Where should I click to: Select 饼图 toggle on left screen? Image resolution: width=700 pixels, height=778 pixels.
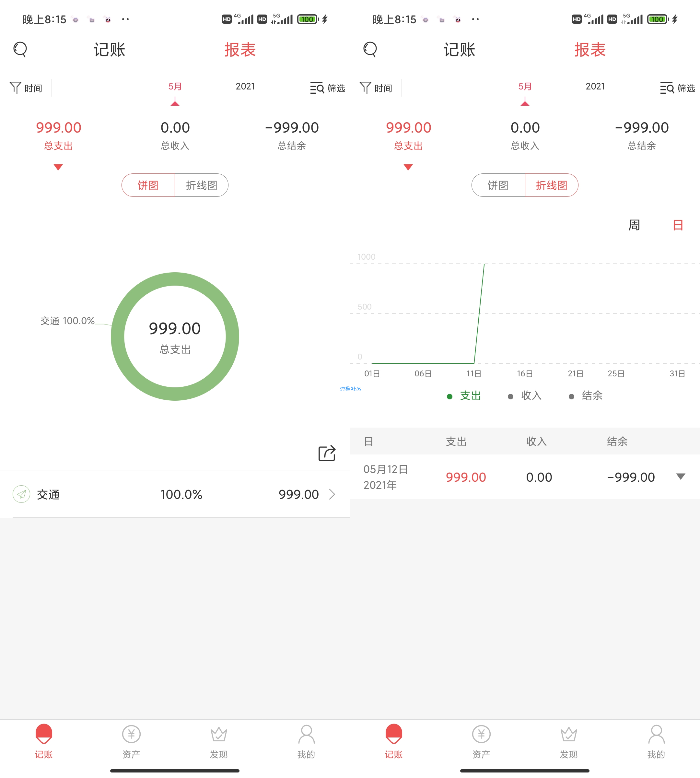(x=148, y=185)
